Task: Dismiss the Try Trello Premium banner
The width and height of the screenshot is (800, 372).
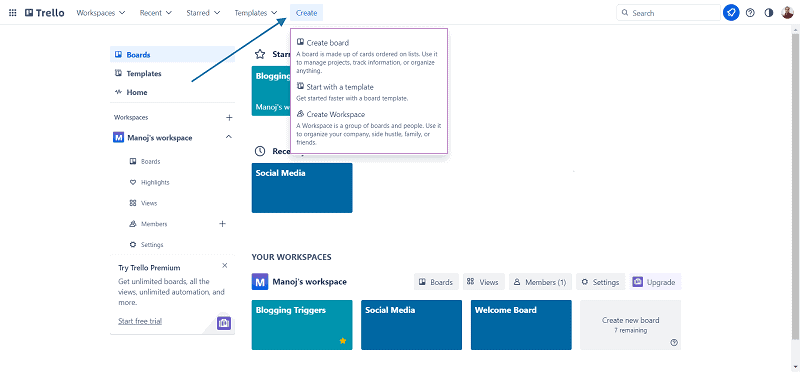Action: click(225, 266)
